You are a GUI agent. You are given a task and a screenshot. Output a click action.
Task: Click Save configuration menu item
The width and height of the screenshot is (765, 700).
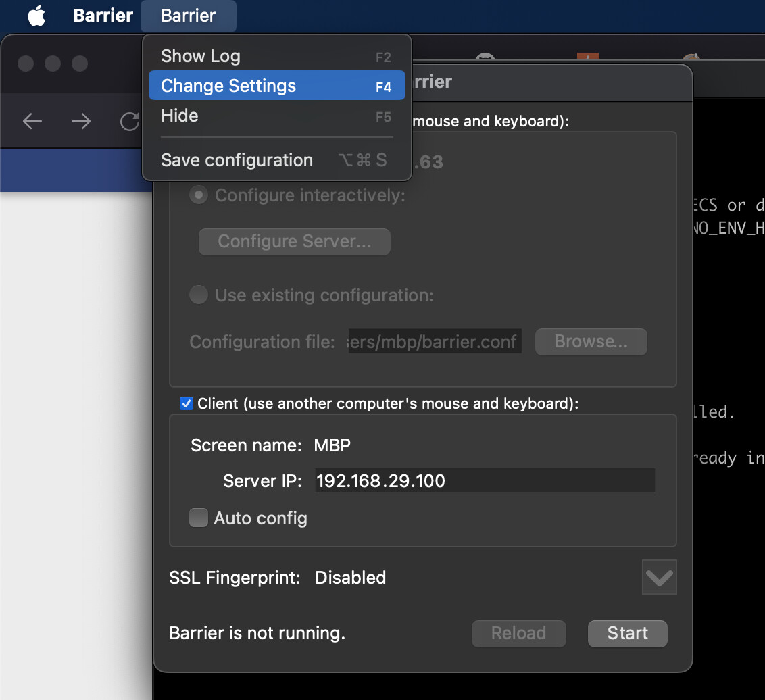[237, 160]
